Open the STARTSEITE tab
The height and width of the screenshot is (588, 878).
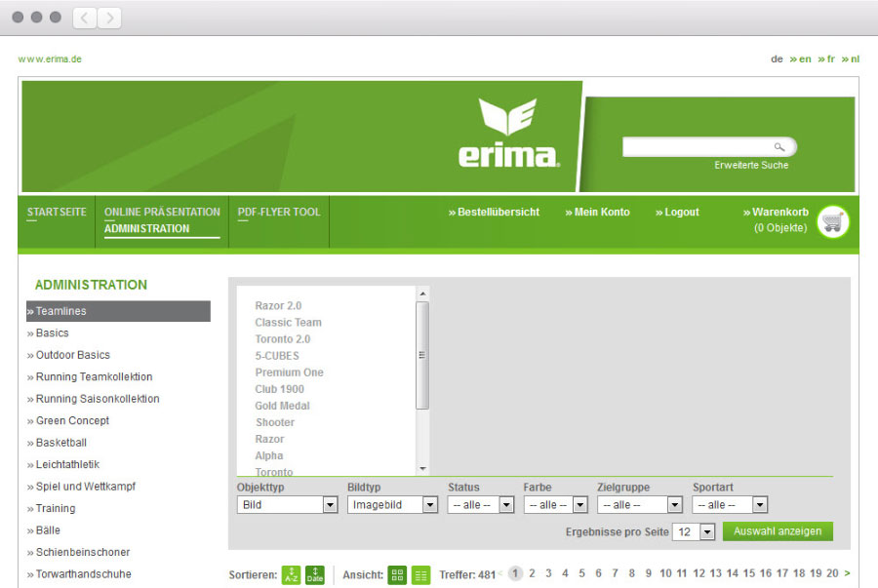(57, 213)
